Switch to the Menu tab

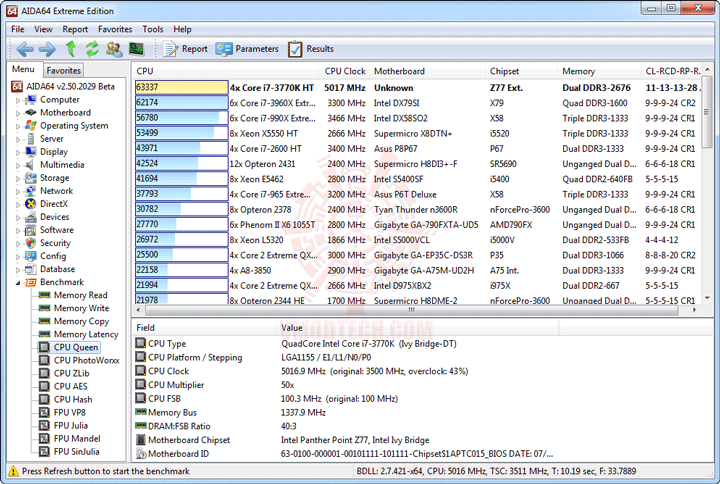coord(23,69)
